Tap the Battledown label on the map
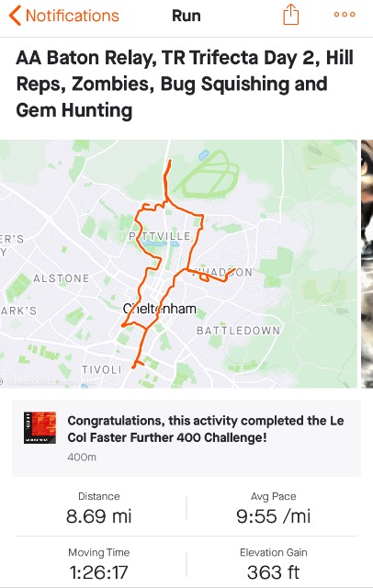The image size is (373, 588). pyautogui.click(x=239, y=331)
